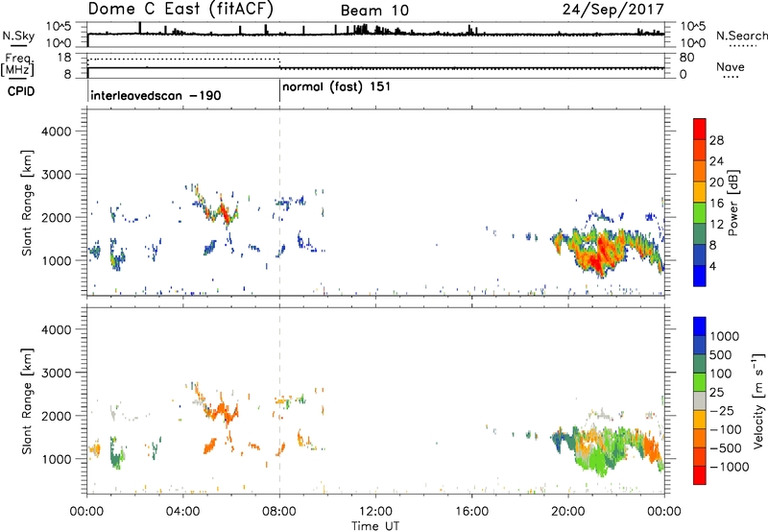Select the 'normal (fast) 151' CPID annotation
The height and width of the screenshot is (532, 768).
pyautogui.click(x=336, y=87)
